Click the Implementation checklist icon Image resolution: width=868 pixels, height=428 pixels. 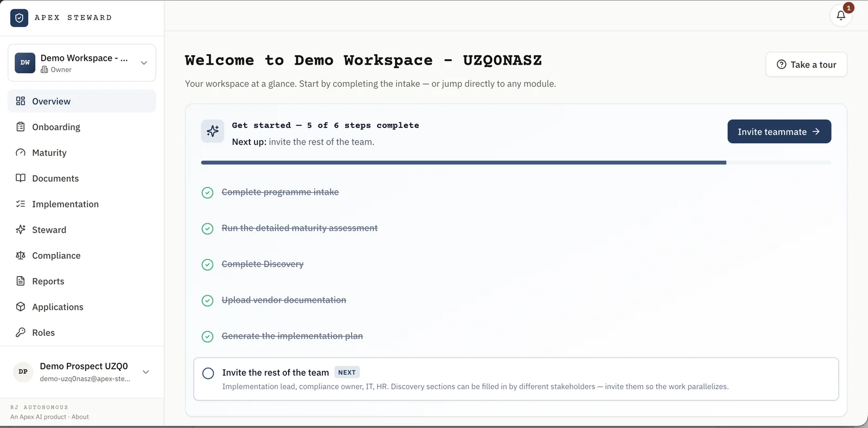click(x=21, y=204)
